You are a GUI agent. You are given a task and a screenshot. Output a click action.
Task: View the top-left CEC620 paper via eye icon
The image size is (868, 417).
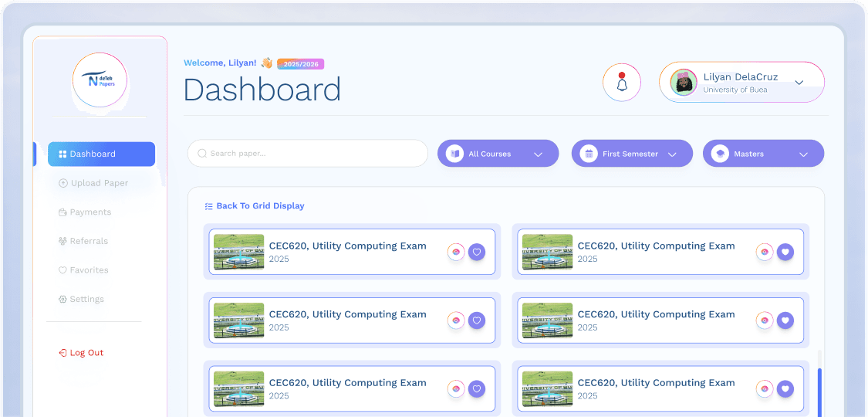click(456, 252)
